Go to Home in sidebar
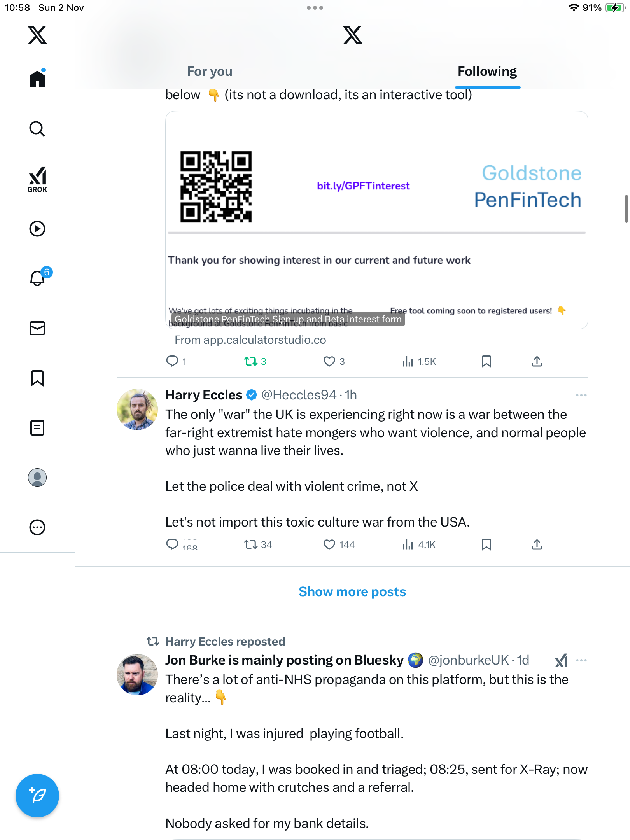Screen dimensions: 630x840 point(37,79)
